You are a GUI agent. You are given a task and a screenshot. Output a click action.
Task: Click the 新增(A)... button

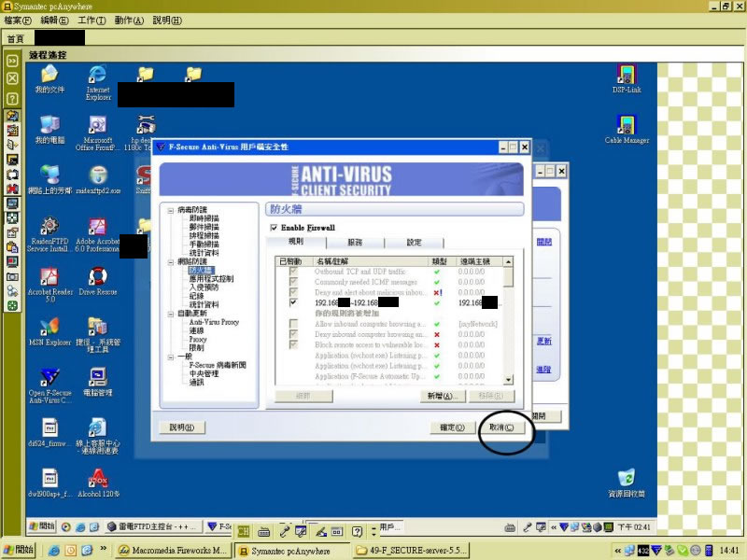pos(443,396)
